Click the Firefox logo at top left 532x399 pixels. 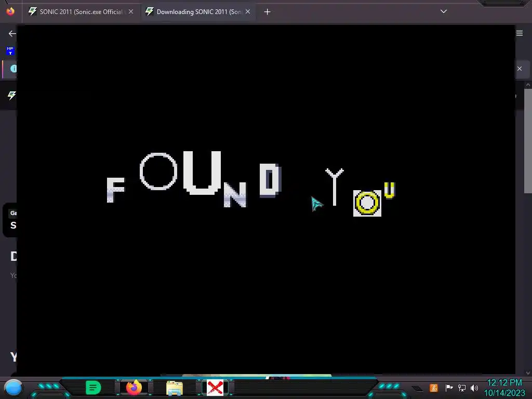(10, 11)
